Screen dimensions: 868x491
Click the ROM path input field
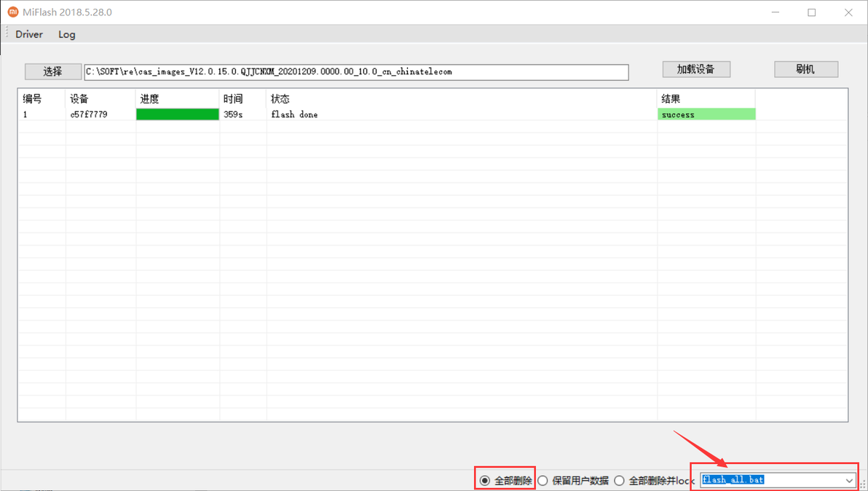tap(356, 72)
